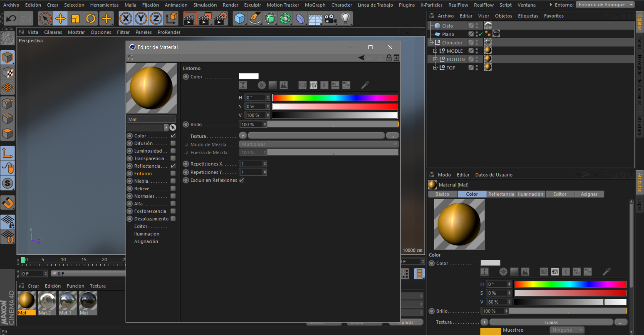This screenshot has height=335, width=644.
Task: Uncheck Excluir en Reflexiones
Action: click(242, 180)
